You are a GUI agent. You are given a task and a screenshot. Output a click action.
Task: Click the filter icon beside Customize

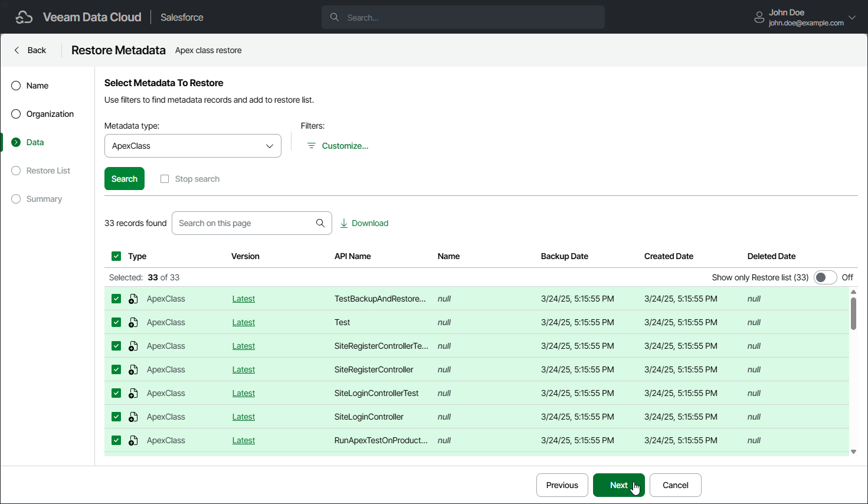click(x=312, y=146)
